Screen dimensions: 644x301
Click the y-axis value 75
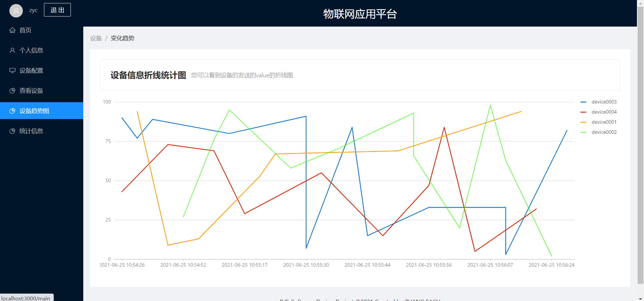click(108, 141)
